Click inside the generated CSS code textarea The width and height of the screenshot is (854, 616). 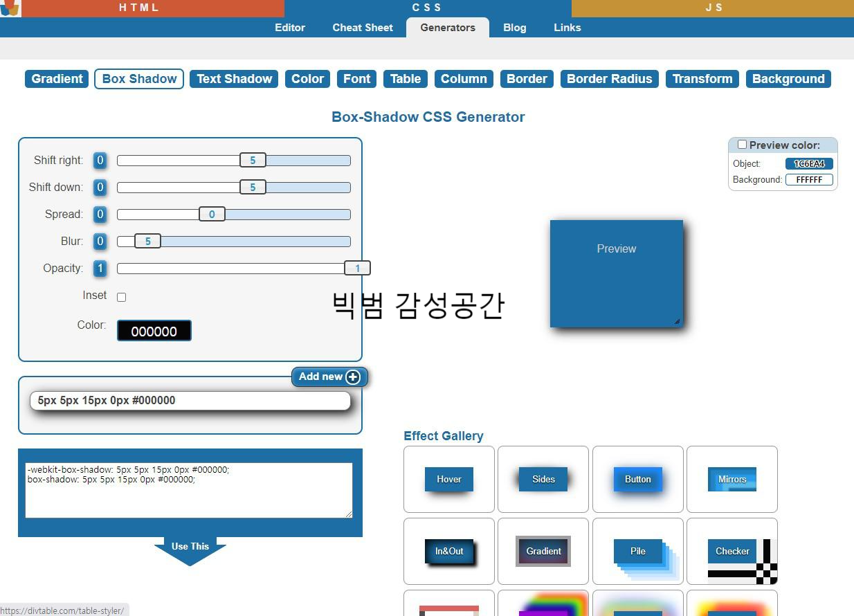point(189,490)
